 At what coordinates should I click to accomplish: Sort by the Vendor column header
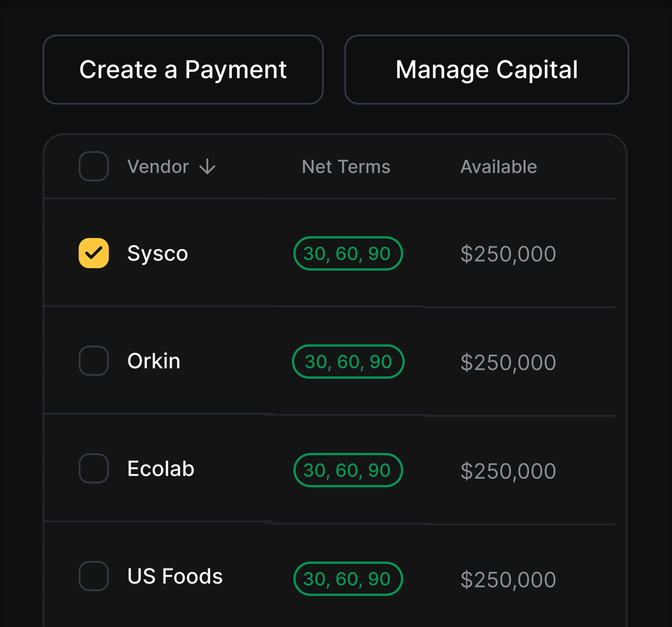[158, 167]
